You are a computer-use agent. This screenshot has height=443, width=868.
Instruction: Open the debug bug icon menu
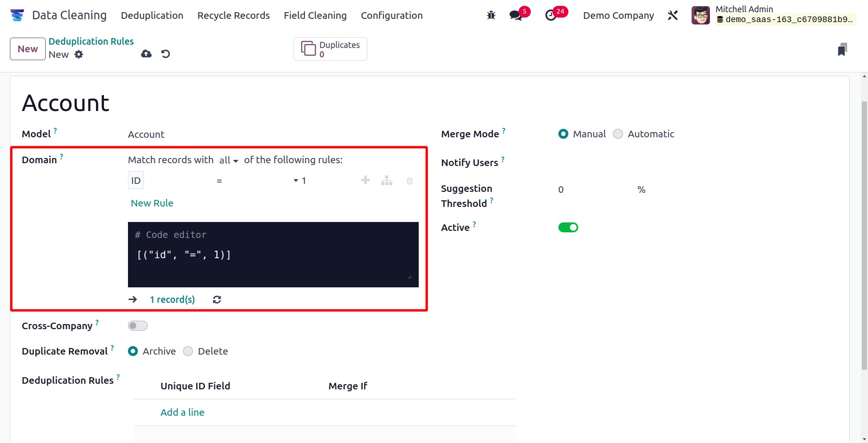point(491,16)
